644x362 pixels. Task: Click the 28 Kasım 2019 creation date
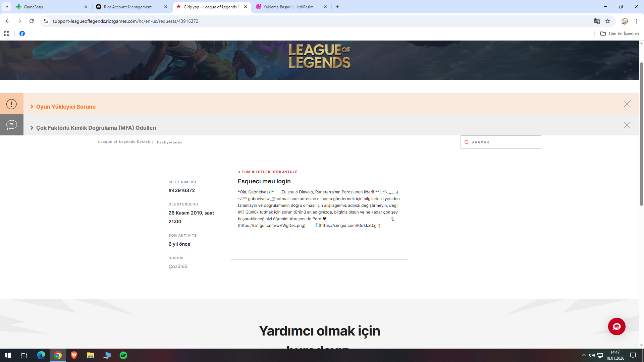point(191,217)
